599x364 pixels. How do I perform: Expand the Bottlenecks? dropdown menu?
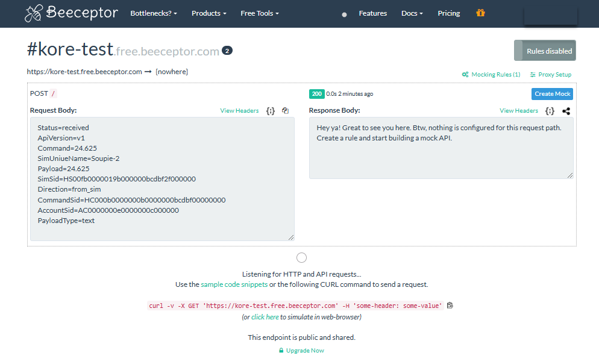(154, 13)
